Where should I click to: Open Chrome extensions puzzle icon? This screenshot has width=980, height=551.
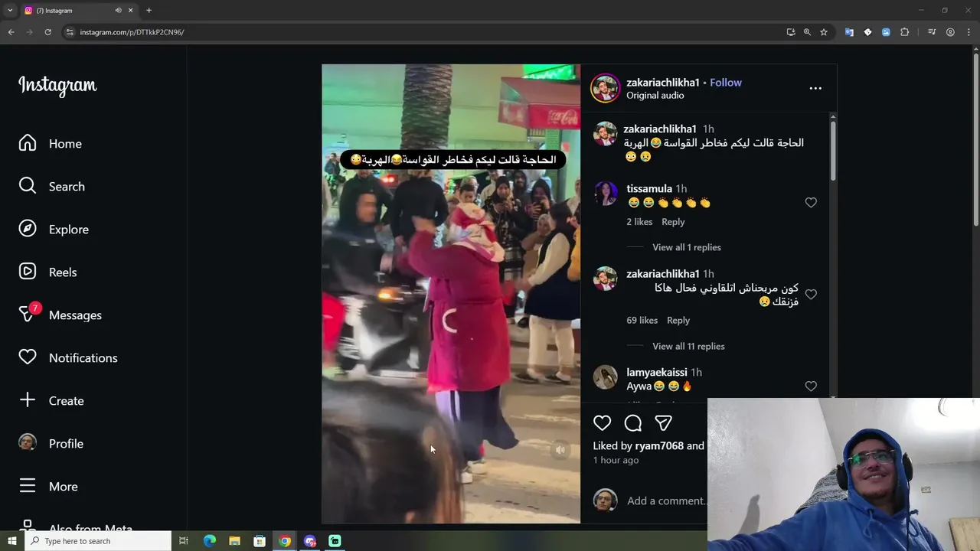pos(904,32)
